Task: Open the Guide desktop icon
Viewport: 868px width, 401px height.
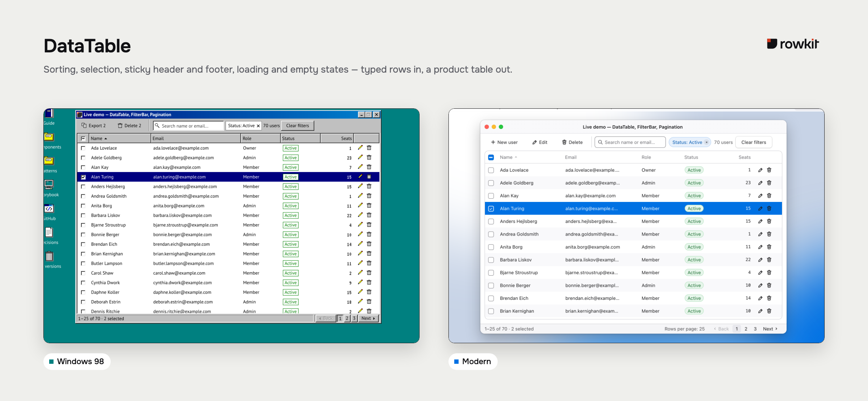Action: [x=49, y=117]
